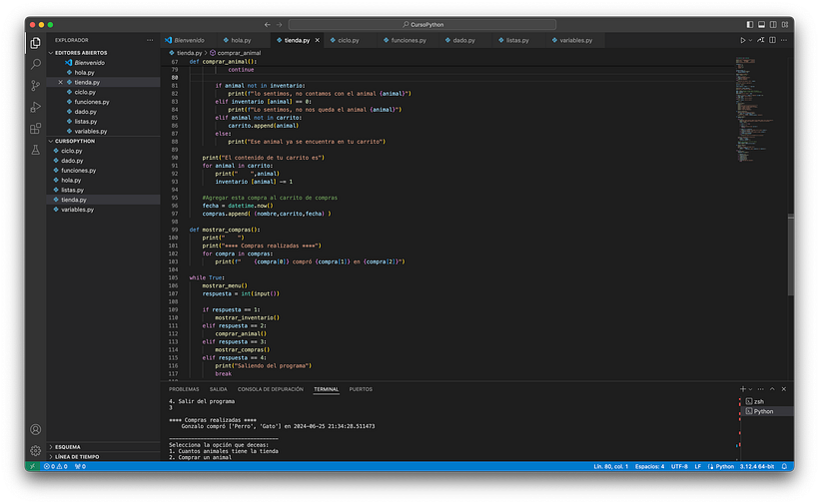The height and width of the screenshot is (504, 819).
Task: Open editor more actions ellipsis
Action: point(784,40)
